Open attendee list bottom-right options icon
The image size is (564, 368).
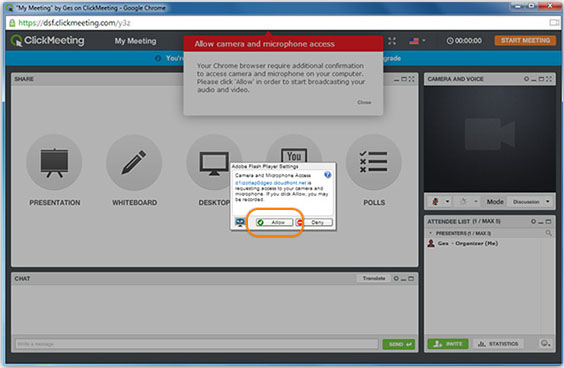tap(545, 343)
